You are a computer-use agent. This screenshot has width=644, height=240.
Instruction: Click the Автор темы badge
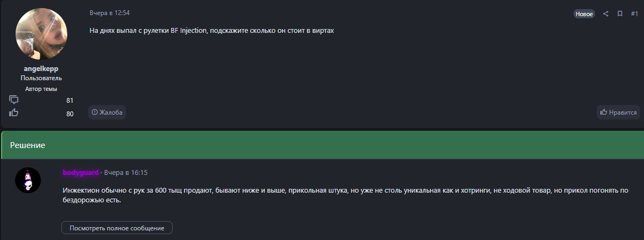(x=41, y=89)
